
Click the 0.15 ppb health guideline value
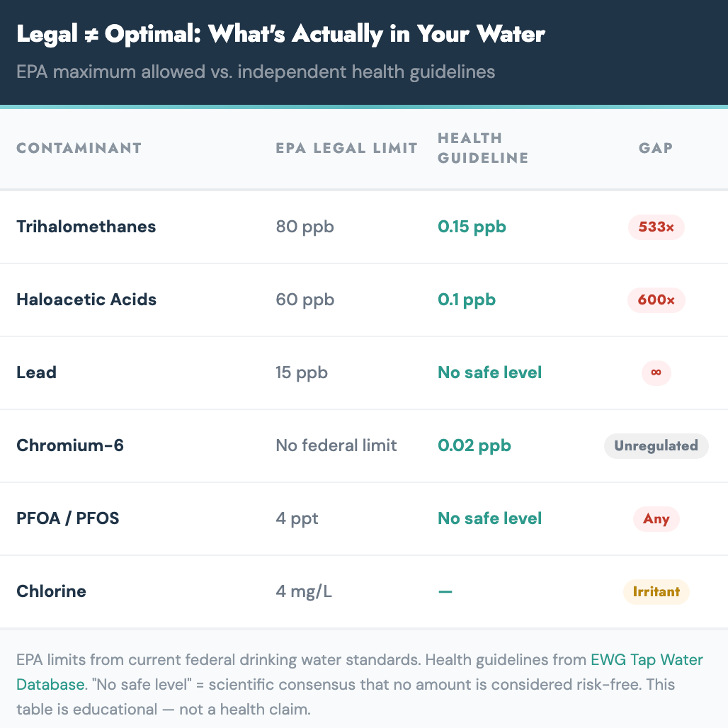coord(472,227)
